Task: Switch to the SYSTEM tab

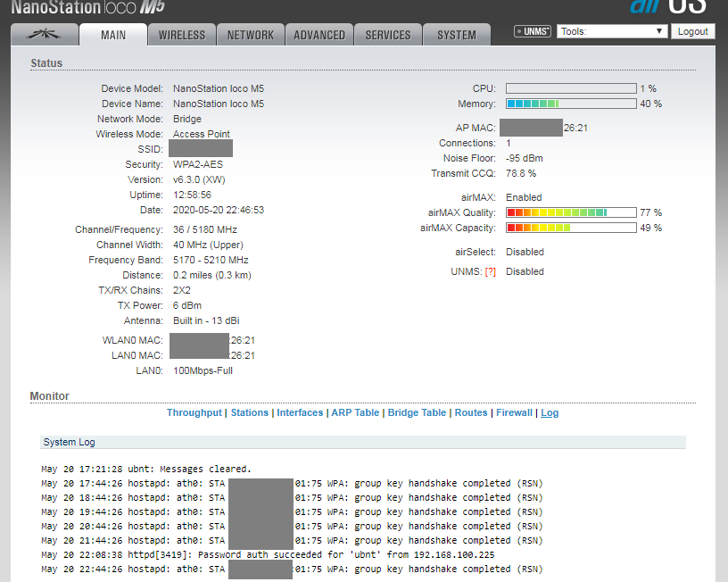Action: [457, 35]
